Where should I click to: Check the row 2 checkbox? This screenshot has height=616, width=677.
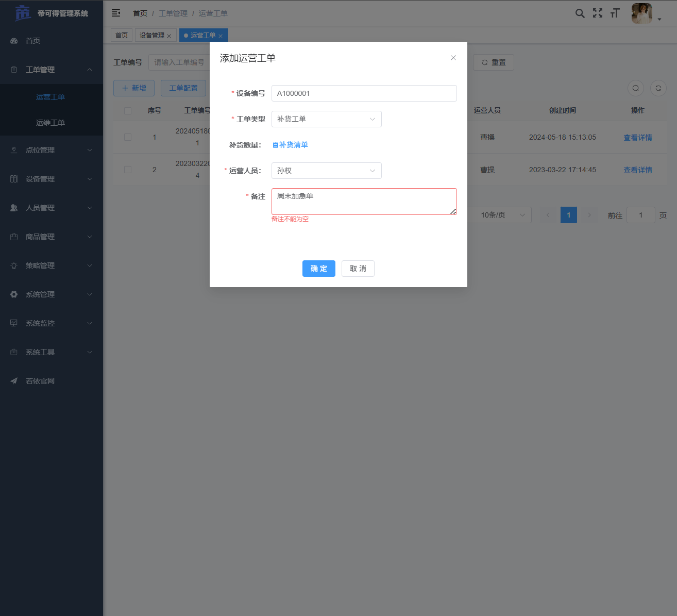128,170
